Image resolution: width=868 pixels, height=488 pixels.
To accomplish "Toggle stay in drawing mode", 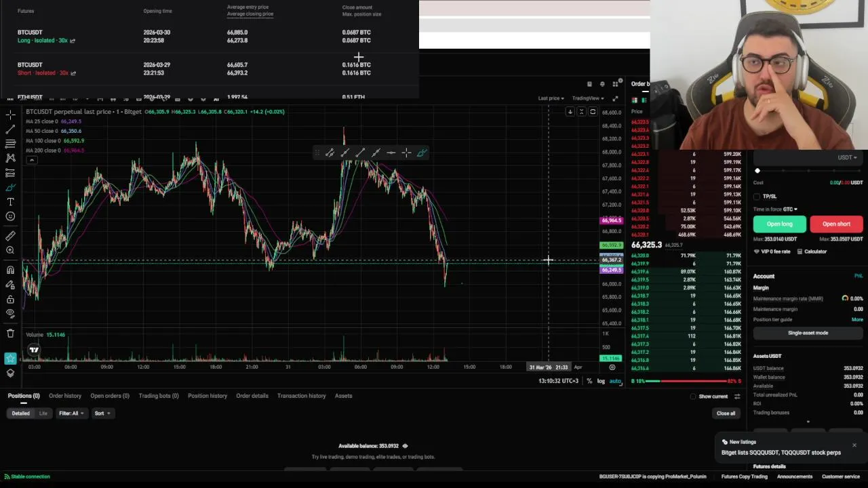I will point(10,285).
